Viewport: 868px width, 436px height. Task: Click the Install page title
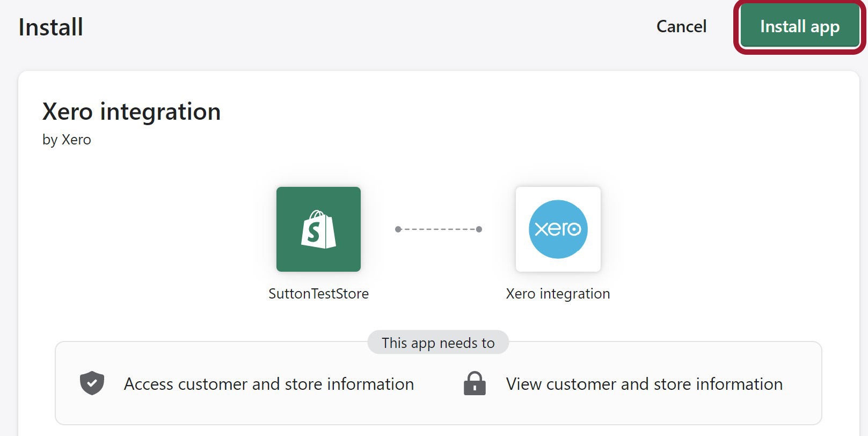(x=51, y=27)
